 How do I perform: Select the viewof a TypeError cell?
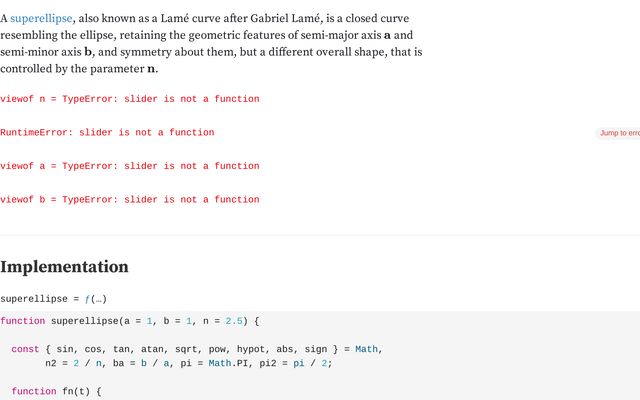[x=130, y=166]
